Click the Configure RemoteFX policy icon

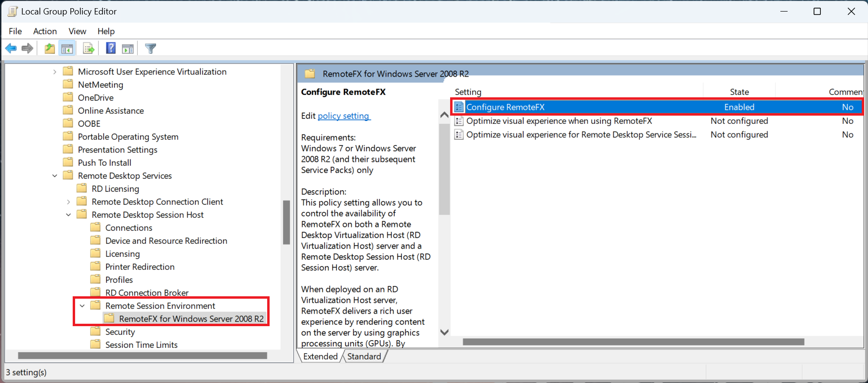tap(459, 107)
